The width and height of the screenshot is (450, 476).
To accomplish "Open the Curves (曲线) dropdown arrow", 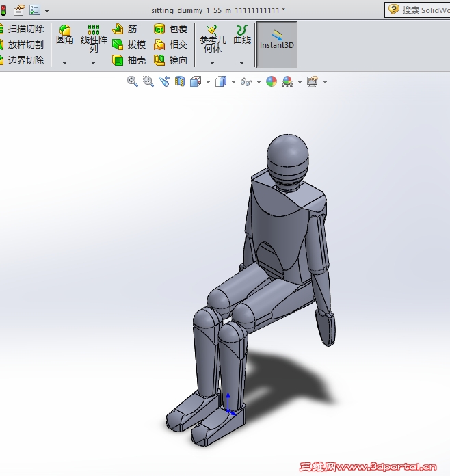I will point(241,63).
